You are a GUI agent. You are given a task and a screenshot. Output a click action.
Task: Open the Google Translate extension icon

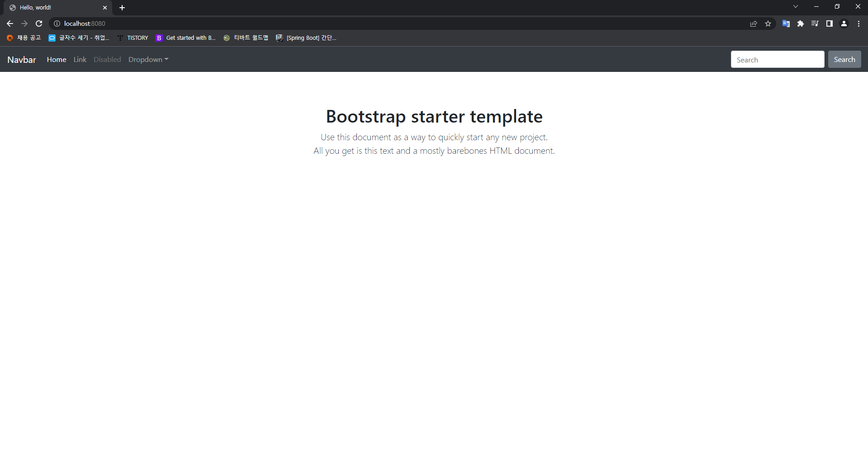click(786, 24)
